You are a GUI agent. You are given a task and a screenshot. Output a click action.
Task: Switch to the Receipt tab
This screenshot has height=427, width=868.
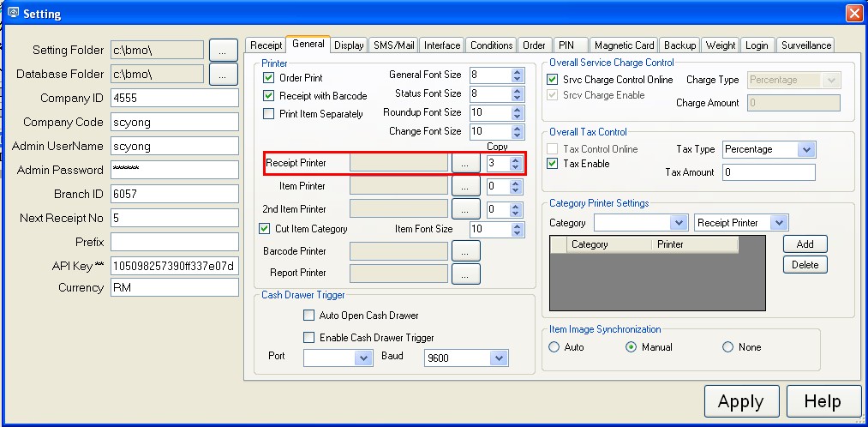pos(266,45)
